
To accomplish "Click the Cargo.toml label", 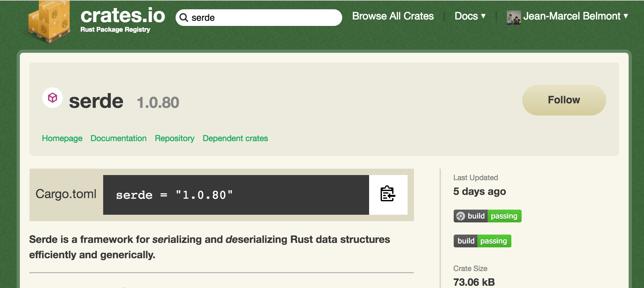I will pyautogui.click(x=66, y=194).
